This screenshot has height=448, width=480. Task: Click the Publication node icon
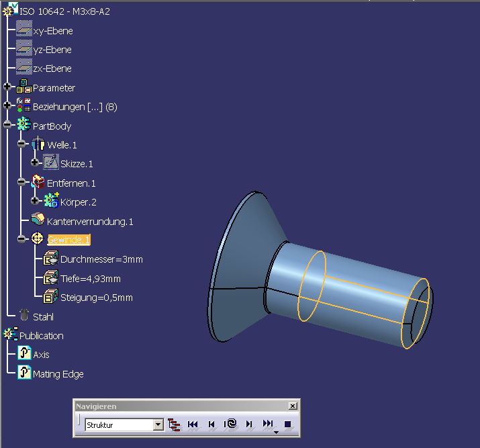coord(11,334)
